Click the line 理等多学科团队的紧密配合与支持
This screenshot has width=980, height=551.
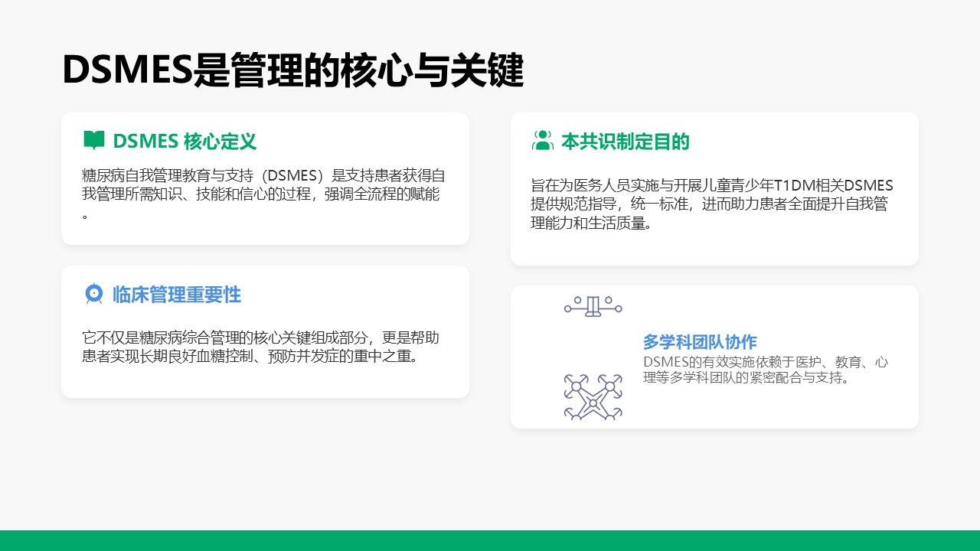point(746,378)
